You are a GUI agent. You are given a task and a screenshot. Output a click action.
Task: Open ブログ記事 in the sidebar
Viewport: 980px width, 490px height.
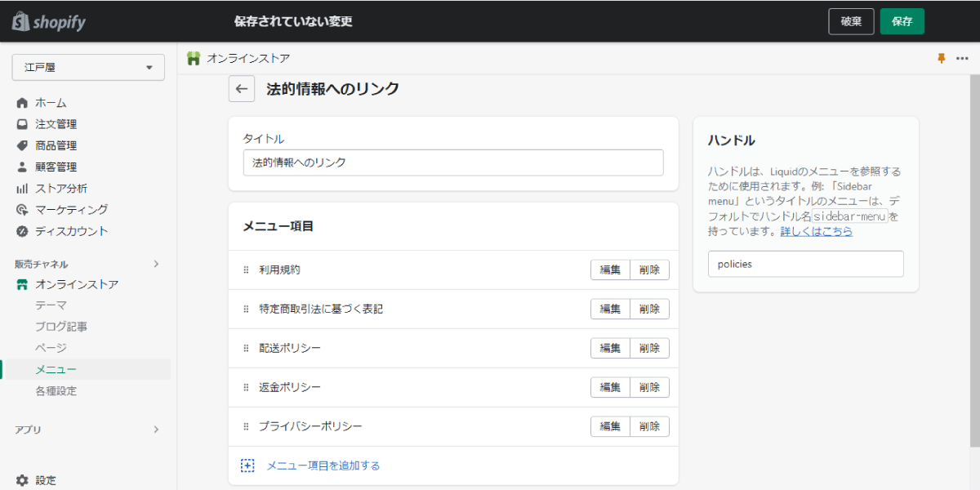61,327
